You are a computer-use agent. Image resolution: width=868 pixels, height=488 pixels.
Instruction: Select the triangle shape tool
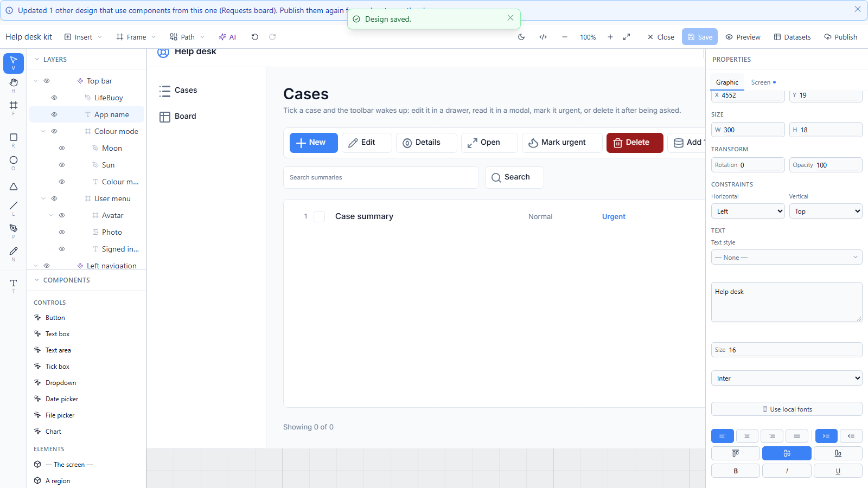(14, 187)
